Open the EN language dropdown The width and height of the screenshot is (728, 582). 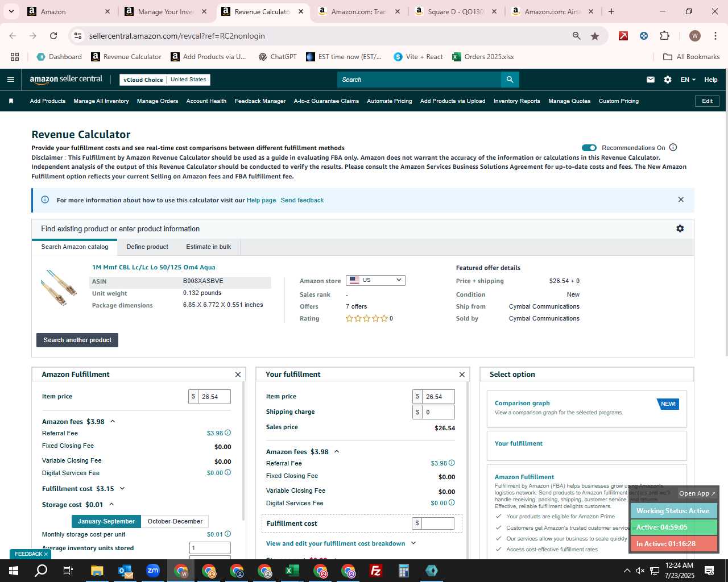(688, 80)
